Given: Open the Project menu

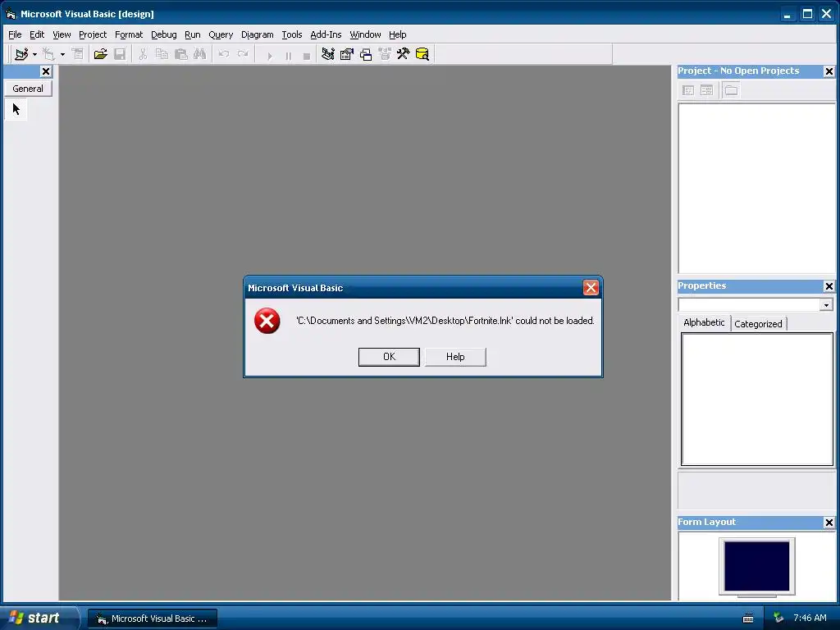Looking at the screenshot, I should pos(93,34).
